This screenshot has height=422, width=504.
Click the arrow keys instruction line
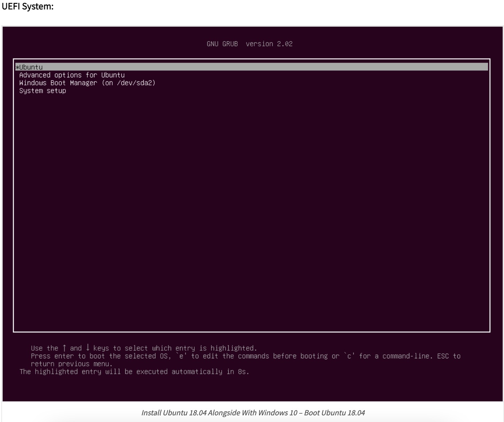coord(144,348)
